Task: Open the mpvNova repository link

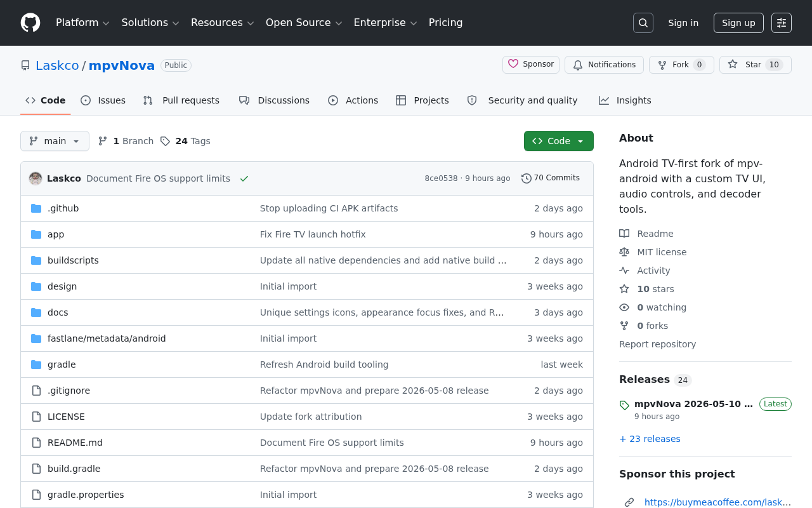Action: coord(122,65)
